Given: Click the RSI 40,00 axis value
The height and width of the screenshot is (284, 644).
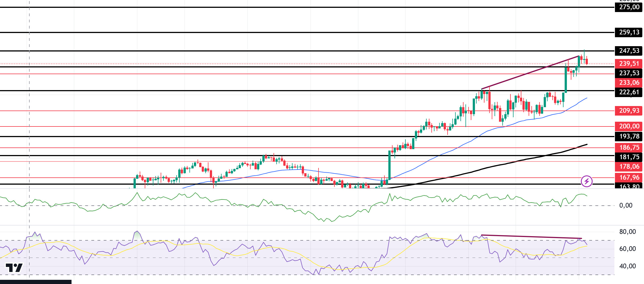Looking at the screenshot, I should click(x=628, y=266).
